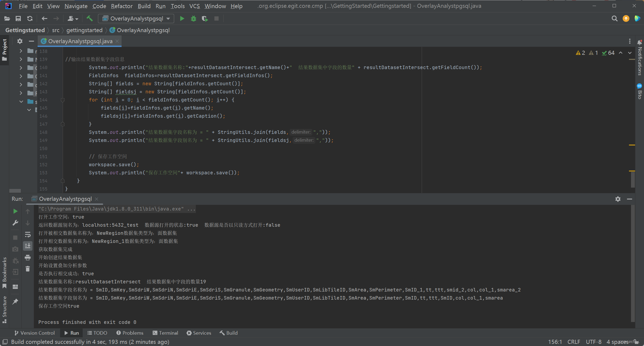Click the editor's vertical scrollbar
This screenshot has width=644, height=346.
pos(633,179)
